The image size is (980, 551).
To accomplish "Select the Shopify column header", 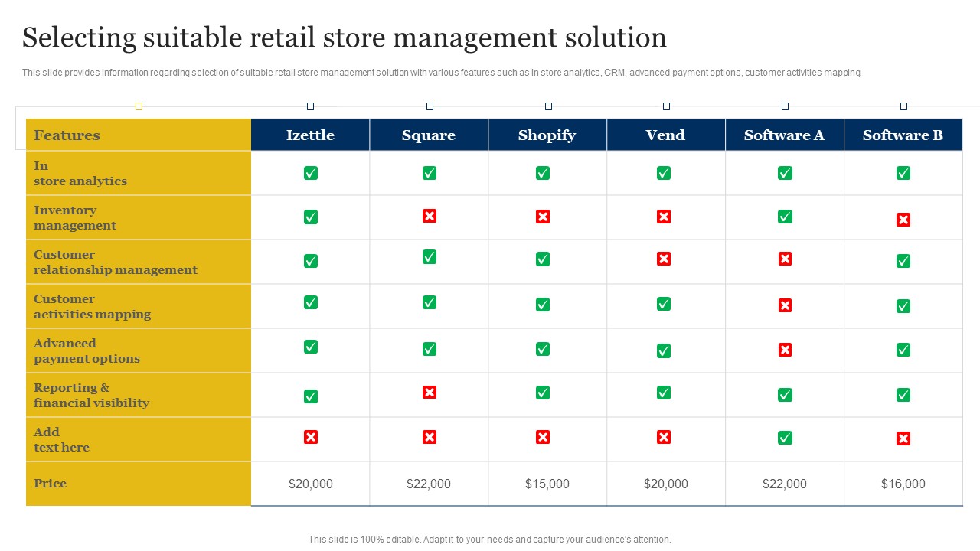I will coord(547,135).
